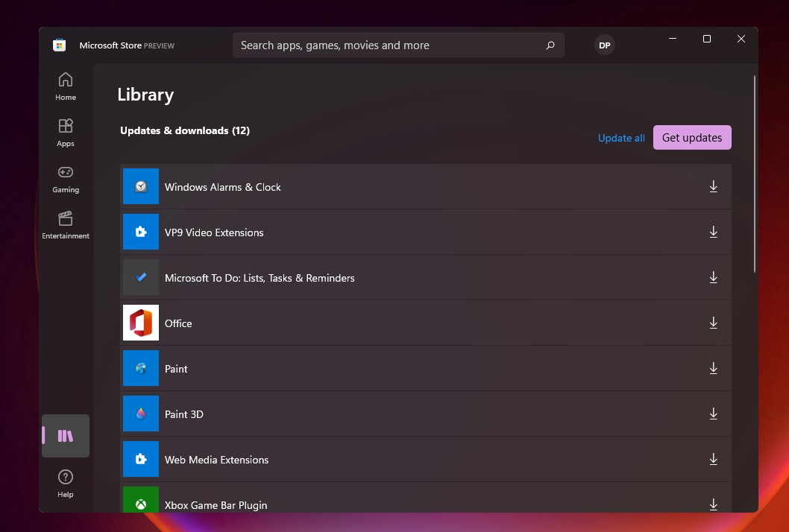Click the Paint 3D app icon
Viewport: 789px width, 532px height.
[141, 414]
